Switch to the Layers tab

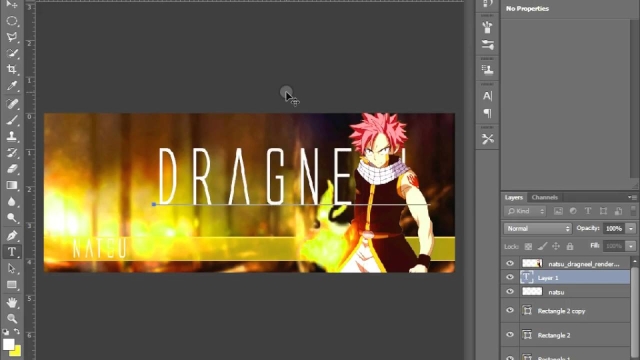(513, 198)
